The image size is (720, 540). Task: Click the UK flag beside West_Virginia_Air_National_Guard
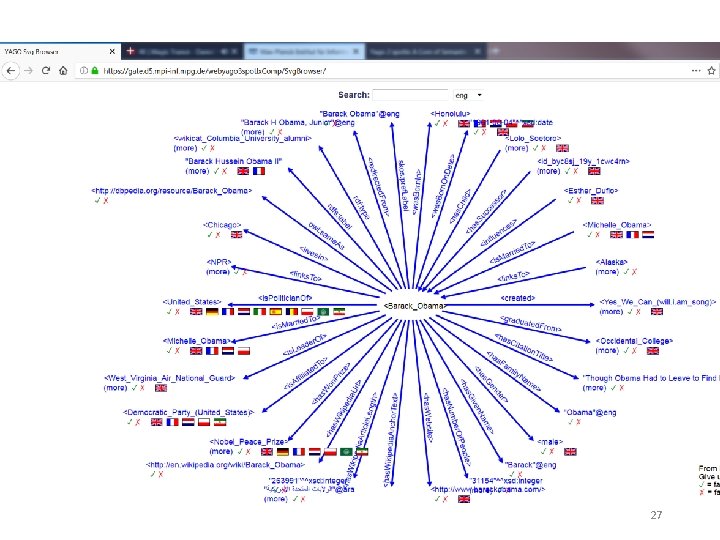coord(161,388)
